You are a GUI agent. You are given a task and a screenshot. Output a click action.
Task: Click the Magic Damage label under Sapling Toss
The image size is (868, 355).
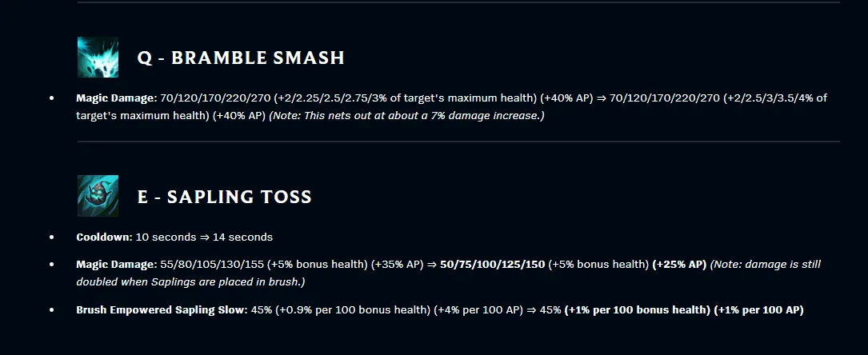tap(117, 265)
